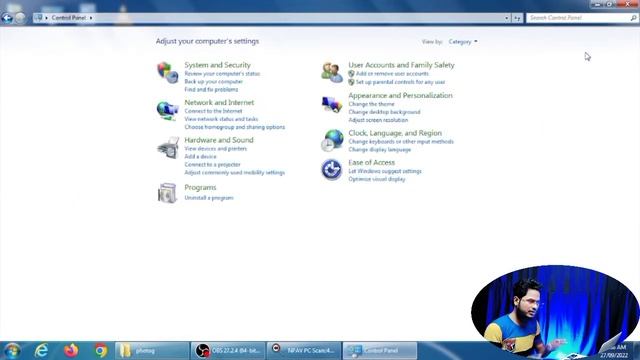Expand the arrow after Control Panel breadcrumb
Image resolution: width=640 pixels, height=360 pixels.
pos(91,18)
